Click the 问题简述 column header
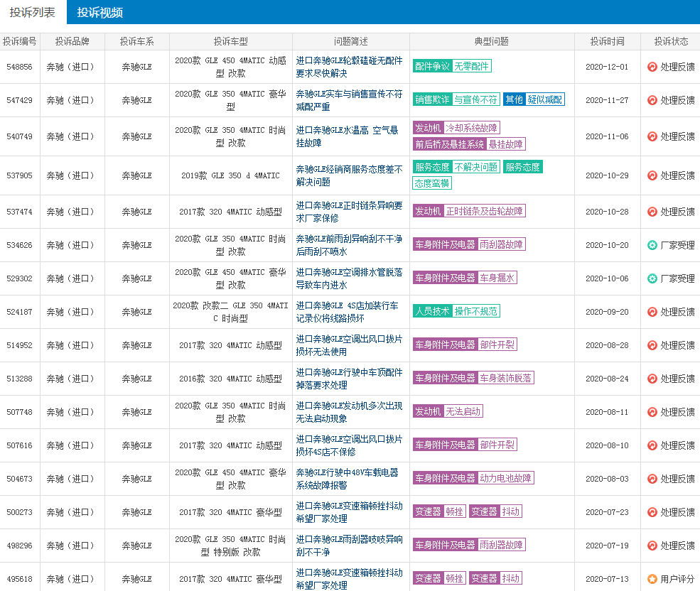The width and height of the screenshot is (700, 591). coord(351,41)
